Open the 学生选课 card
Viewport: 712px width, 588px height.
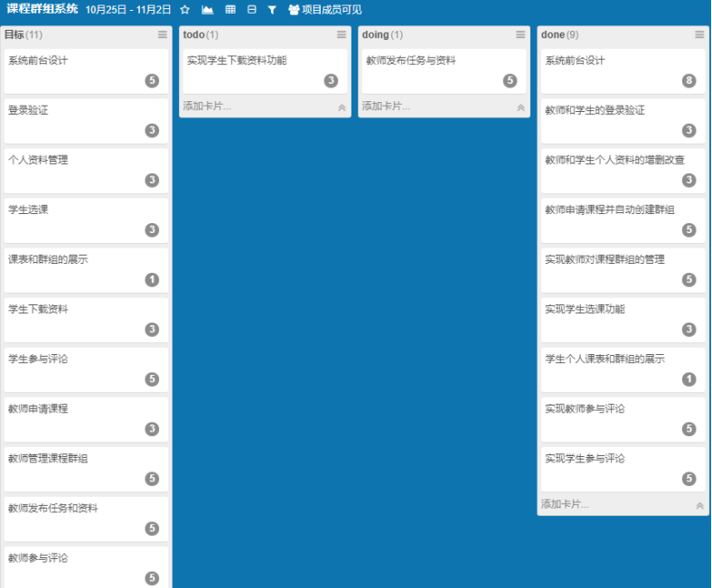tap(86, 220)
